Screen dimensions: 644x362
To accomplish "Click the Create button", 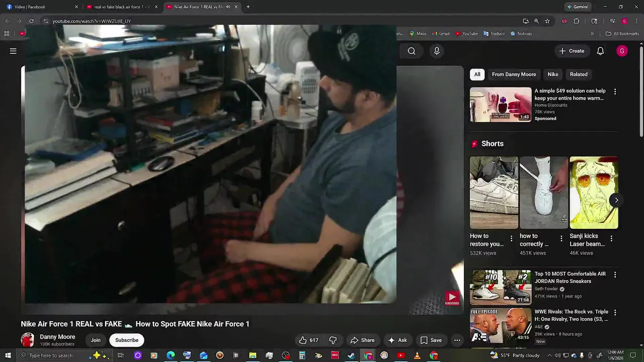I will click(572, 51).
